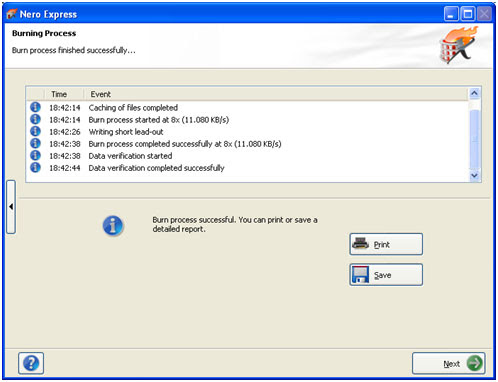This screenshot has width=498, height=382.
Task: Click the 18:42:26 timestamp
Action: (65, 132)
